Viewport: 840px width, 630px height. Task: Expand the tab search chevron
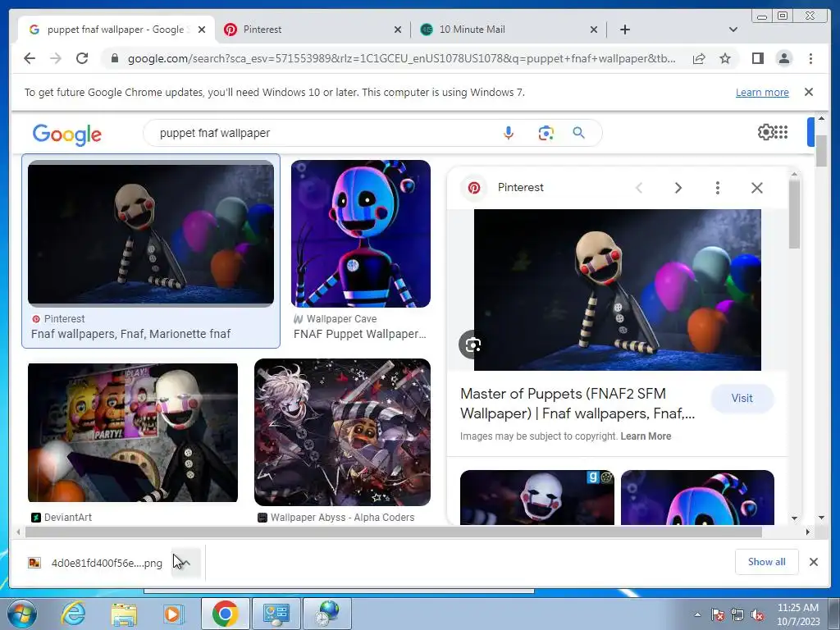pos(733,30)
